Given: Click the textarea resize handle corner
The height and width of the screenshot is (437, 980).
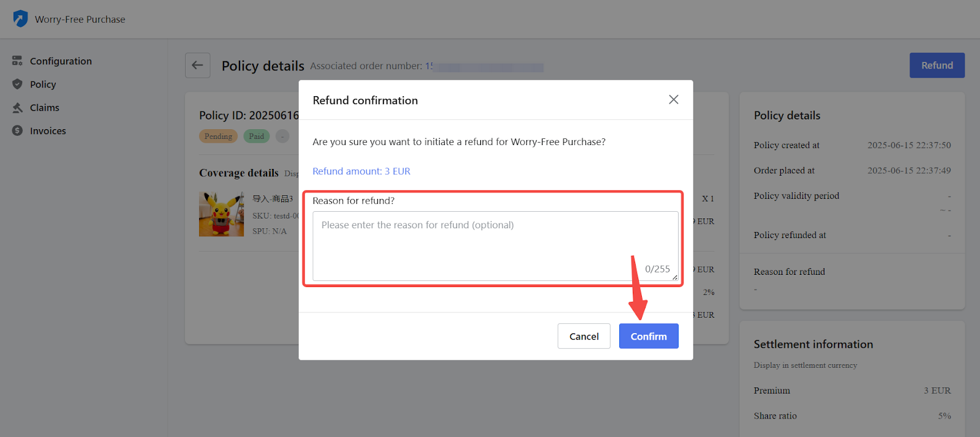Looking at the screenshot, I should [x=674, y=277].
